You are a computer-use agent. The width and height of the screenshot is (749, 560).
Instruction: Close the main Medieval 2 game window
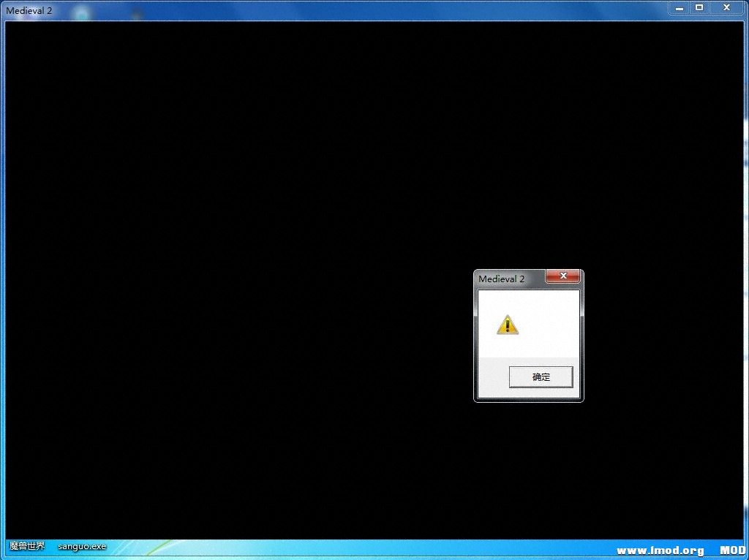[x=726, y=7]
